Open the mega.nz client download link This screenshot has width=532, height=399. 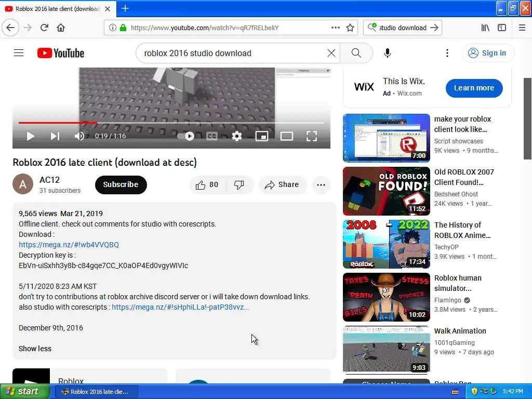click(x=69, y=245)
